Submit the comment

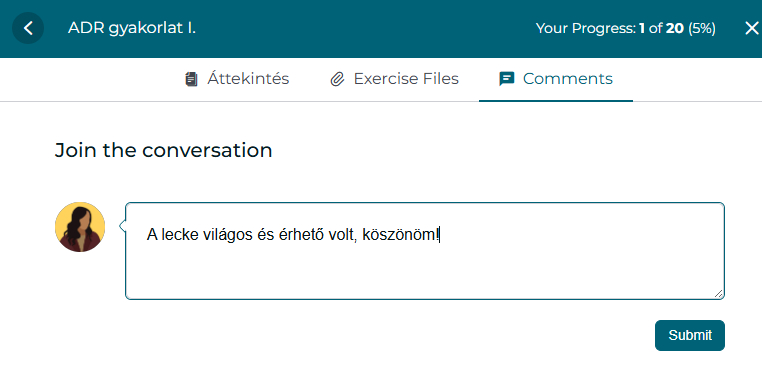coord(690,335)
